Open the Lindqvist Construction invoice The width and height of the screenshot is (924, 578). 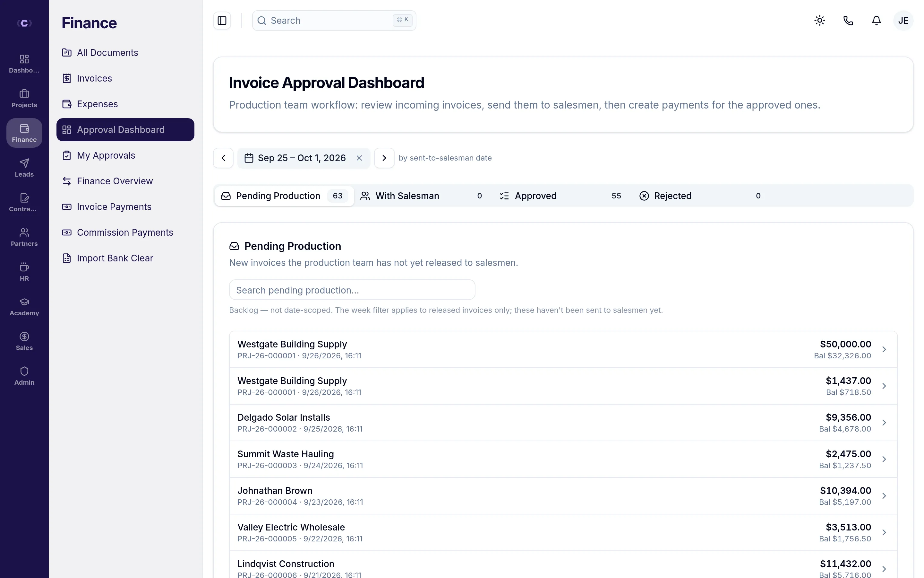click(563, 565)
